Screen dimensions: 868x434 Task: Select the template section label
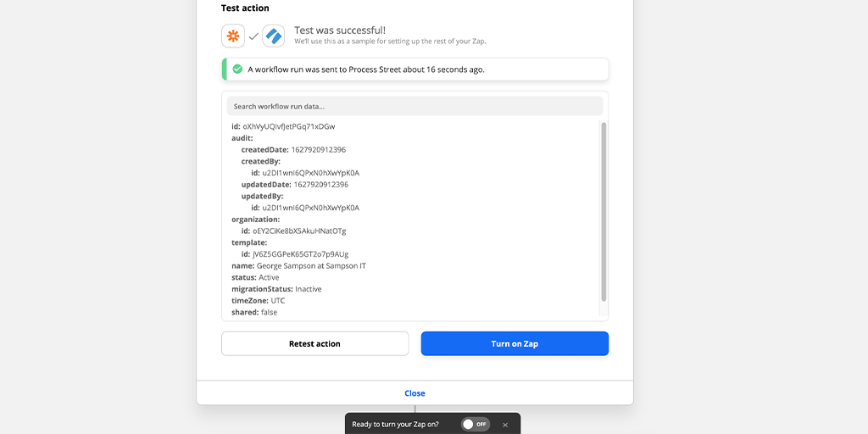click(249, 242)
